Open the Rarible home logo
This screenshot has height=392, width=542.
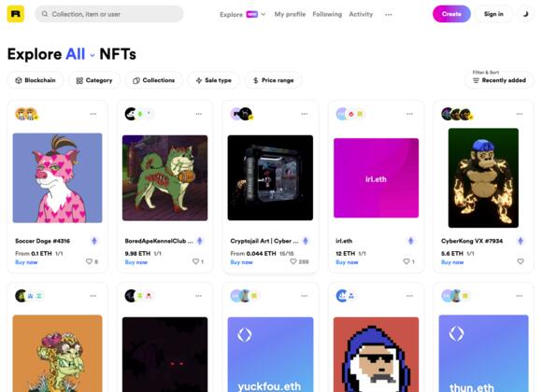click(x=16, y=14)
